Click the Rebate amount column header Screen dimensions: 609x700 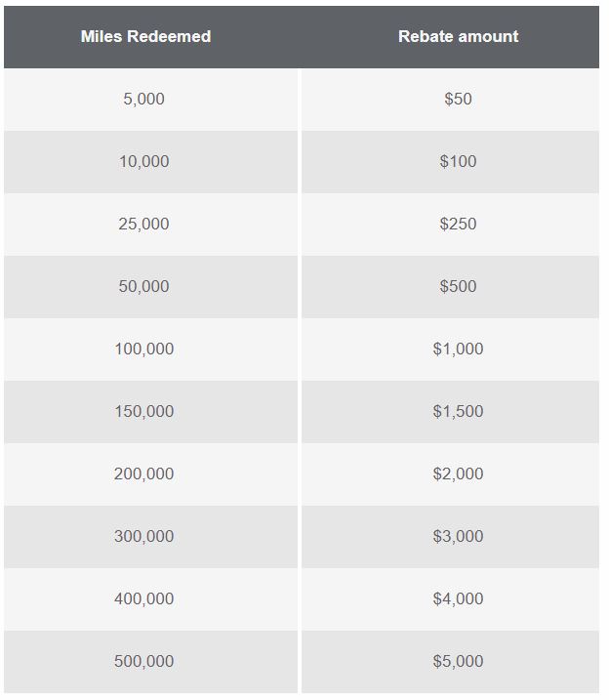click(x=458, y=37)
